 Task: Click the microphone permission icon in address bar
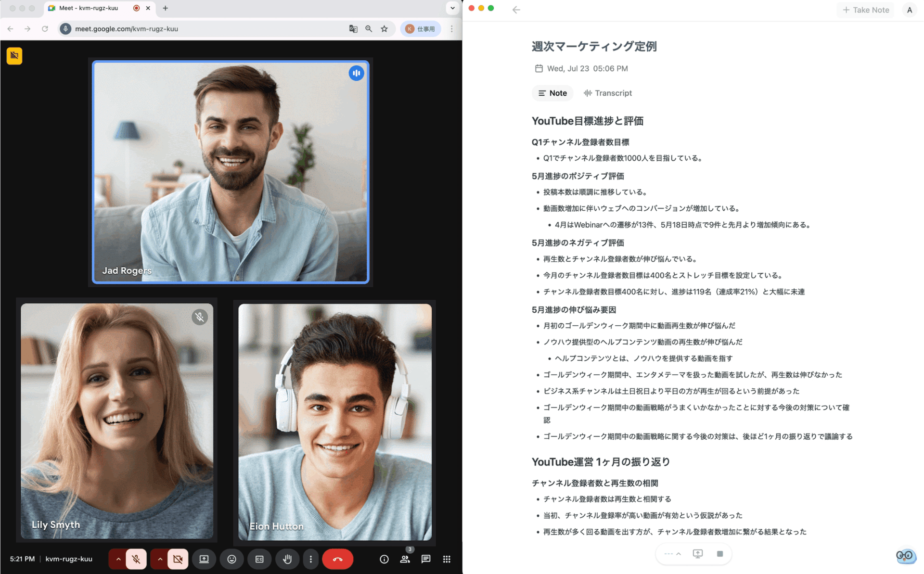coord(66,29)
